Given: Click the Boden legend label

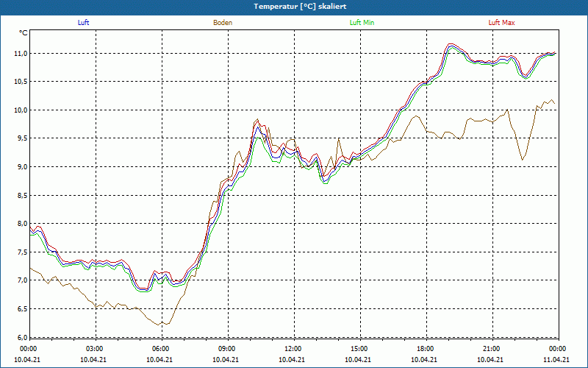Looking at the screenshot, I should pyautogui.click(x=223, y=23).
